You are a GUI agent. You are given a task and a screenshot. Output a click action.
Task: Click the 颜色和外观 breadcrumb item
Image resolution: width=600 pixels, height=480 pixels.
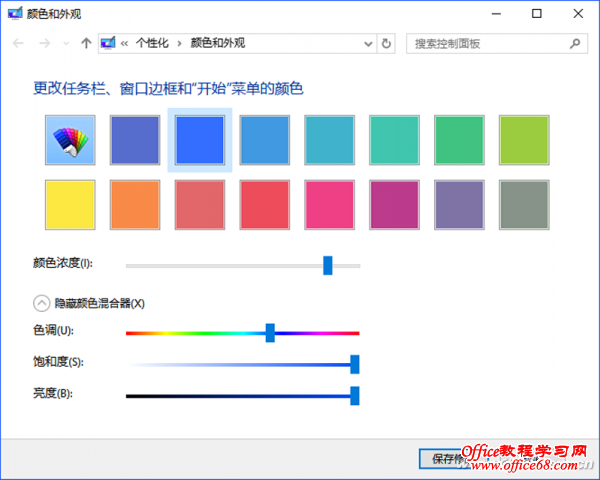[217, 44]
